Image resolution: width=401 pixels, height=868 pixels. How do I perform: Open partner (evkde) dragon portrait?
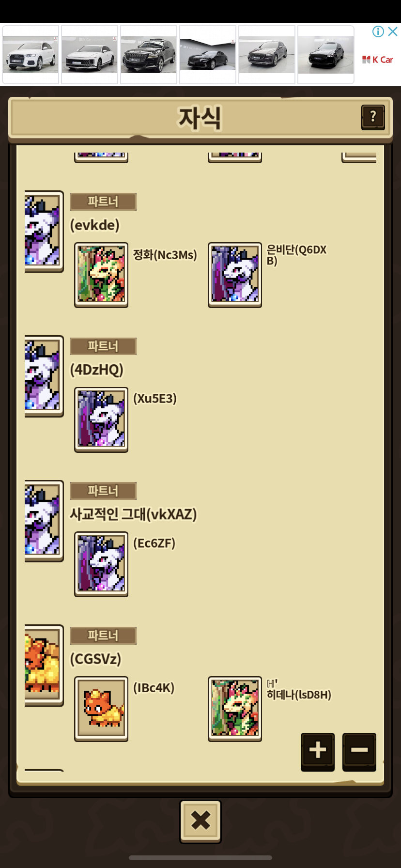tap(44, 232)
